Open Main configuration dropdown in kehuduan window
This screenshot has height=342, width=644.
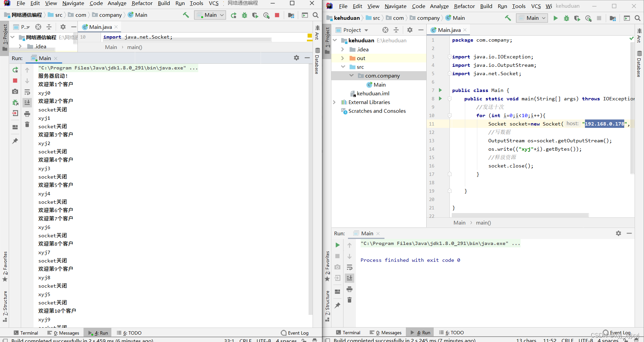[532, 18]
